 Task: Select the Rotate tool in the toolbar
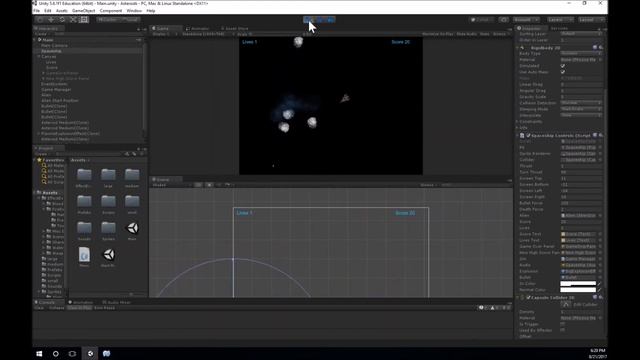[62, 19]
